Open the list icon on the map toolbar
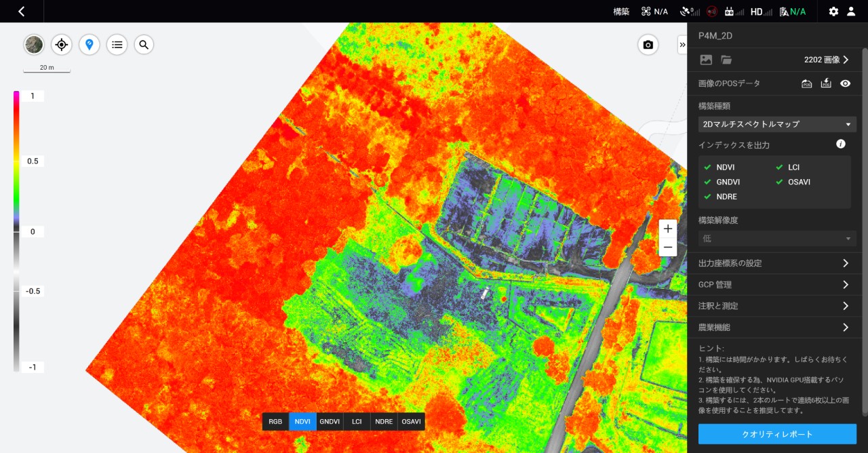Viewport: 868px width, 453px height. click(x=117, y=44)
